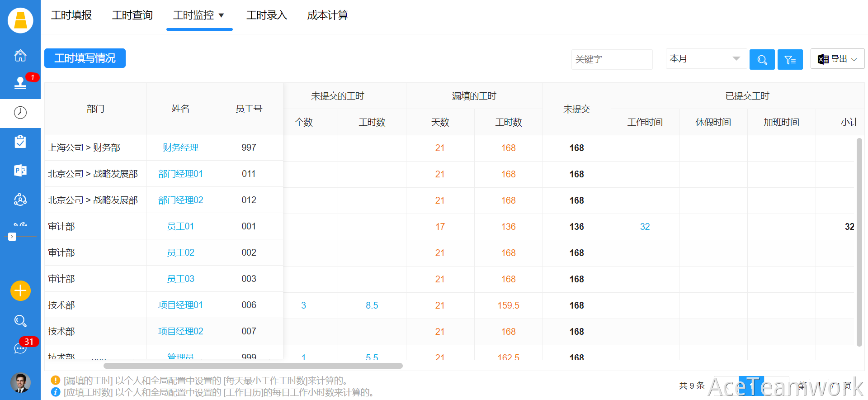868x400 pixels.
Task: Open the 工时监控 tab dropdown
Action: point(199,15)
